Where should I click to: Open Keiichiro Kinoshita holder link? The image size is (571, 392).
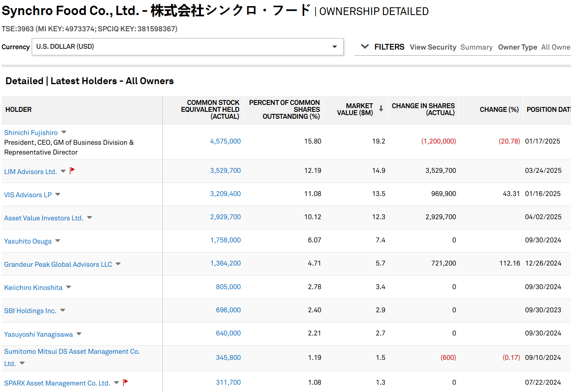(33, 287)
